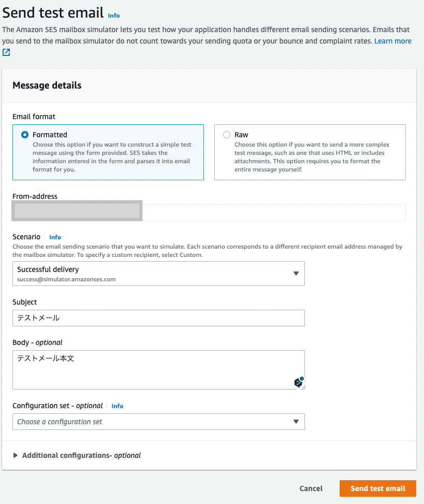Viewport: 424px width, 504px height.
Task: Follow the Learn more link
Action: click(393, 41)
